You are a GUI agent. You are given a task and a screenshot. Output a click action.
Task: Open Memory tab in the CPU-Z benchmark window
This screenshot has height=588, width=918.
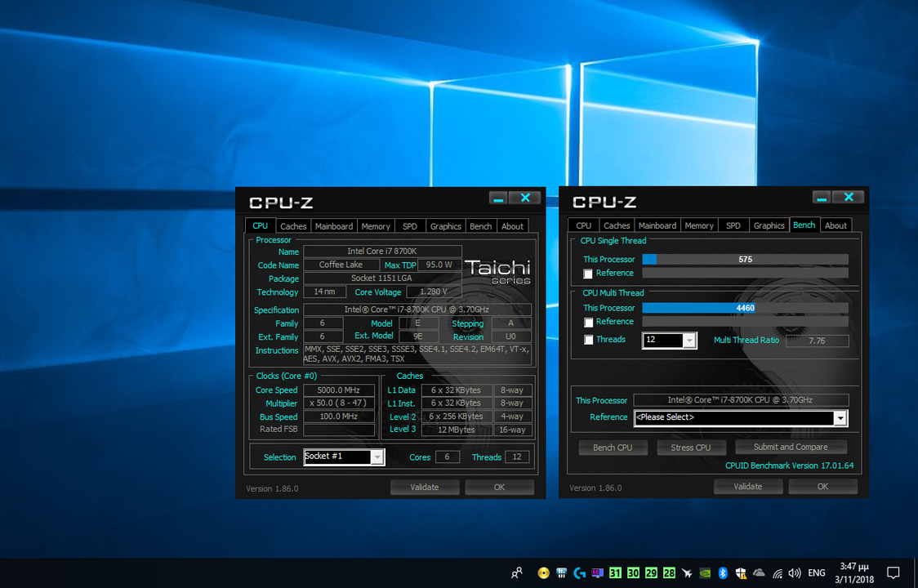(699, 225)
